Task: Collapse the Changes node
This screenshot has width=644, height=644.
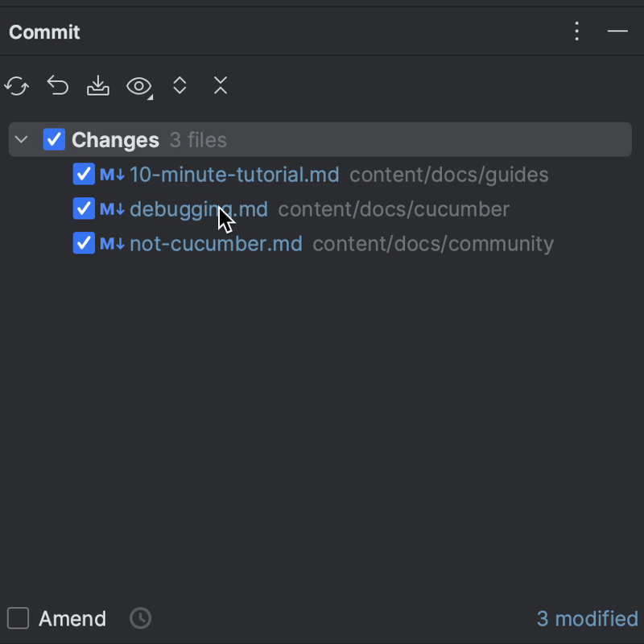Action: point(22,138)
